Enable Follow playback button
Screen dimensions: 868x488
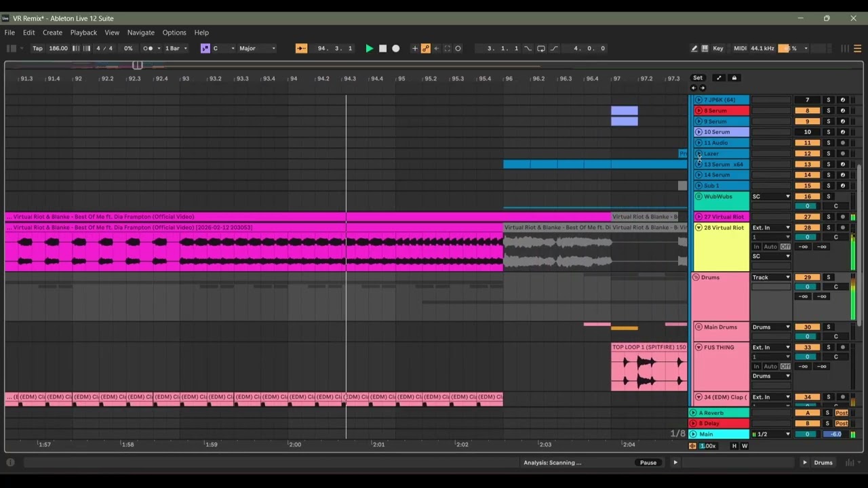tap(301, 48)
